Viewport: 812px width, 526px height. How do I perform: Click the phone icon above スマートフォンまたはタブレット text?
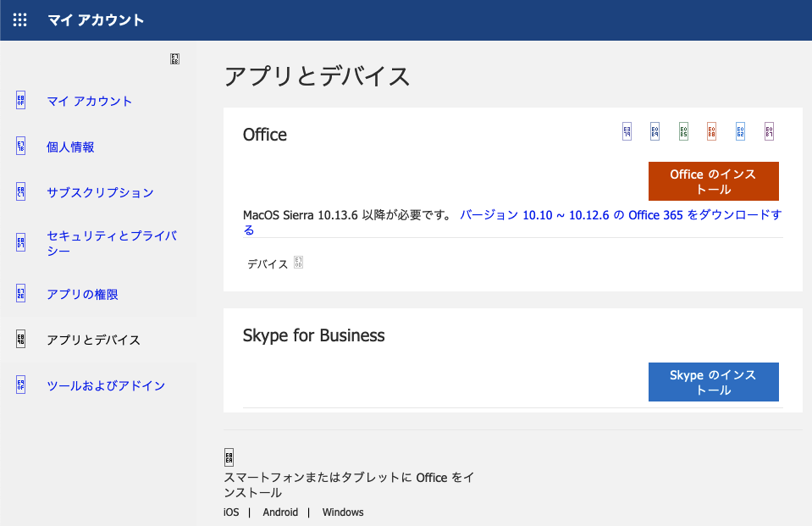229,457
